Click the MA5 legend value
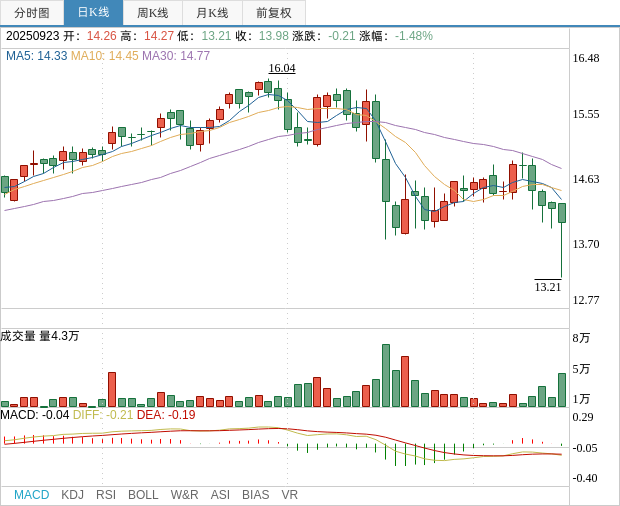This screenshot has width=620, height=506. click(x=36, y=56)
